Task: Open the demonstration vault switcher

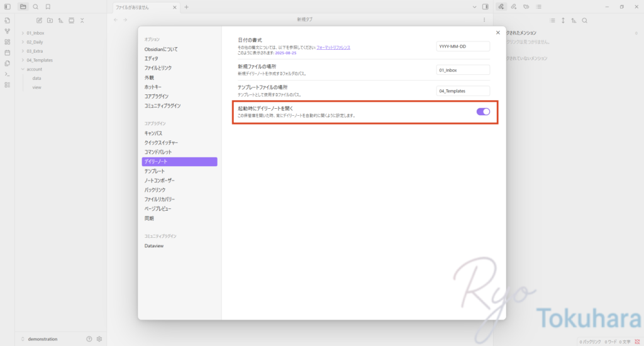Action: [x=43, y=338]
